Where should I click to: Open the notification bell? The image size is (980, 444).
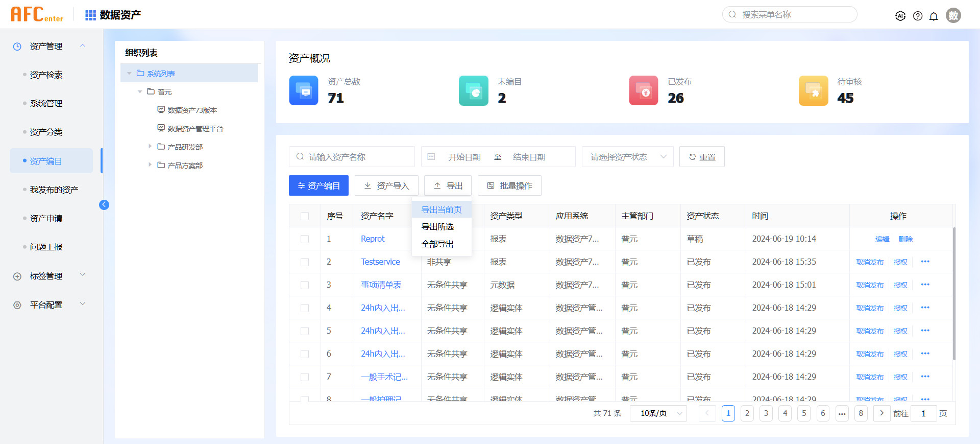[934, 16]
